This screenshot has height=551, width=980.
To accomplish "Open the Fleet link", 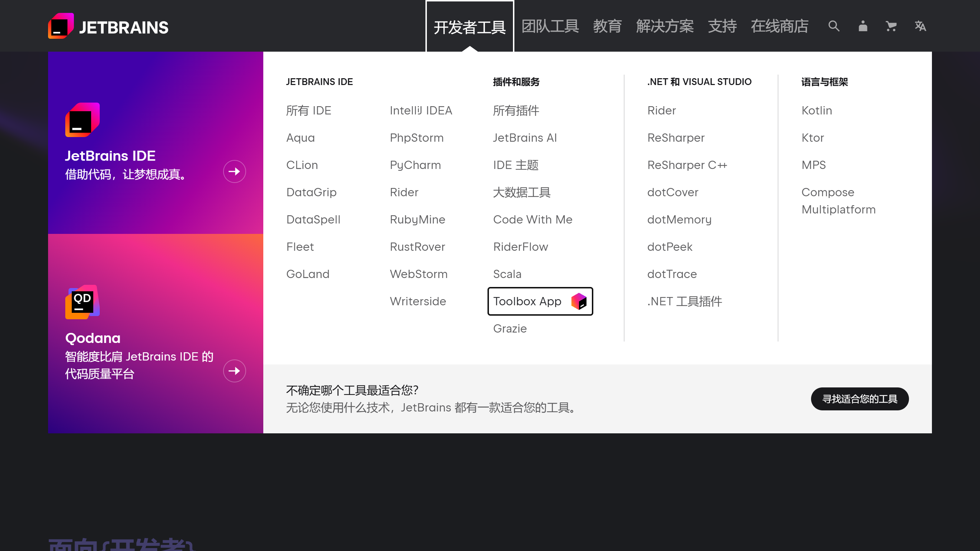I will [x=300, y=246].
